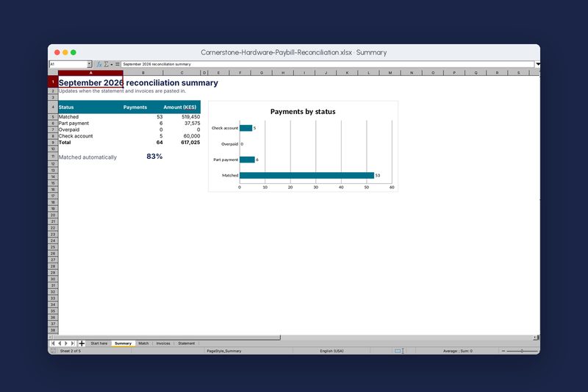The image size is (588, 392).
Task: Select row 20 header
Action: tap(53, 215)
